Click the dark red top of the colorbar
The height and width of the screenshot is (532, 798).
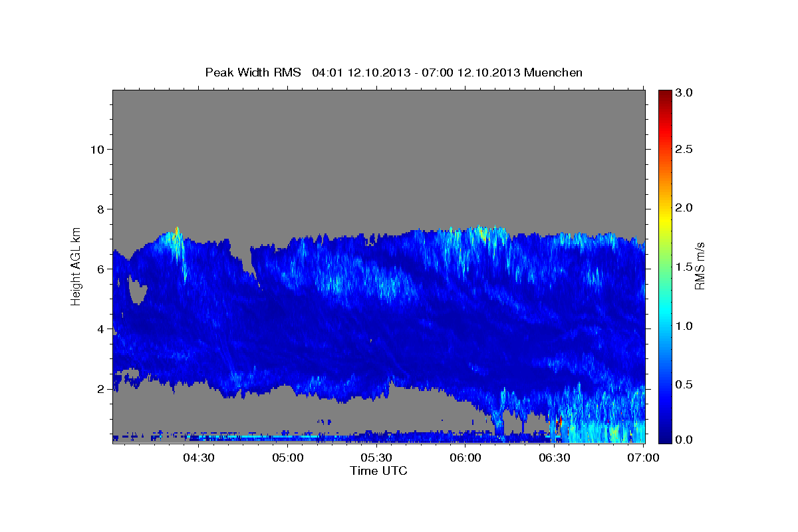pyautogui.click(x=664, y=96)
